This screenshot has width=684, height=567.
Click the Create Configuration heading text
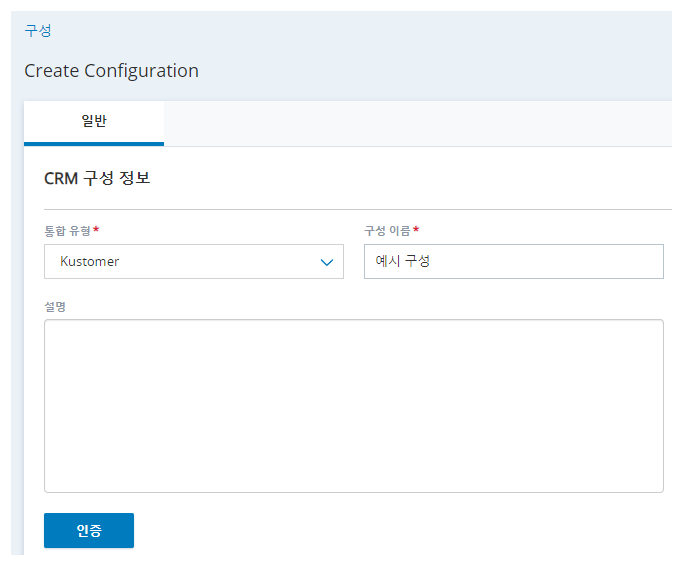112,71
